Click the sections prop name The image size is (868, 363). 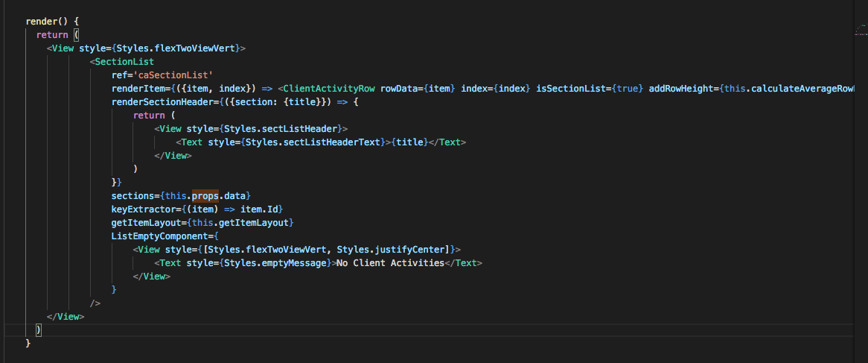[x=133, y=196]
